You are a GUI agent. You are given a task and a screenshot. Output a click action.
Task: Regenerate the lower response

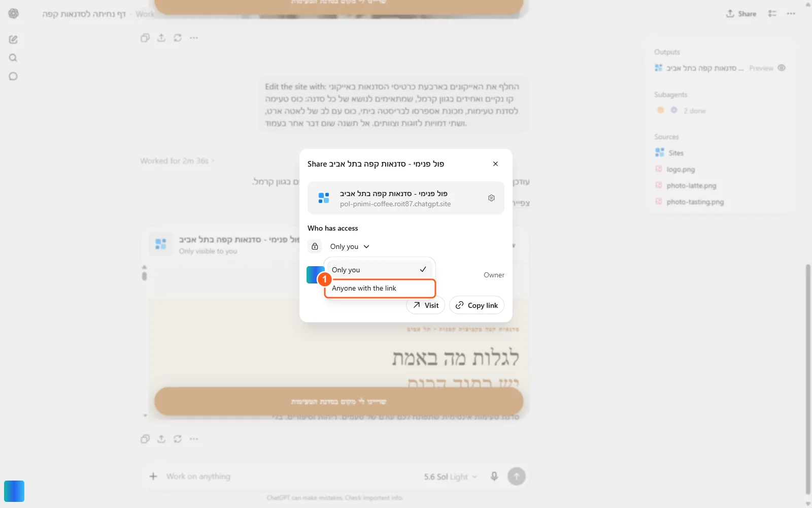178,439
